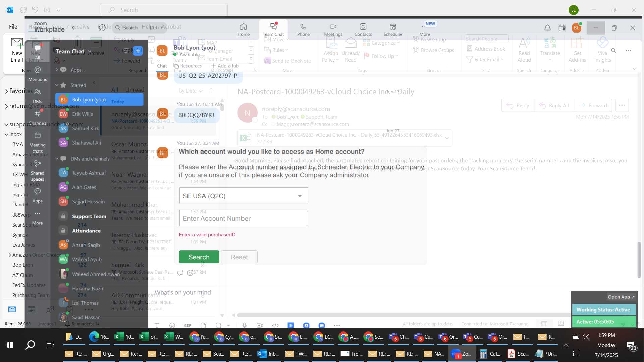Attach file in message composer

click(x=203, y=325)
